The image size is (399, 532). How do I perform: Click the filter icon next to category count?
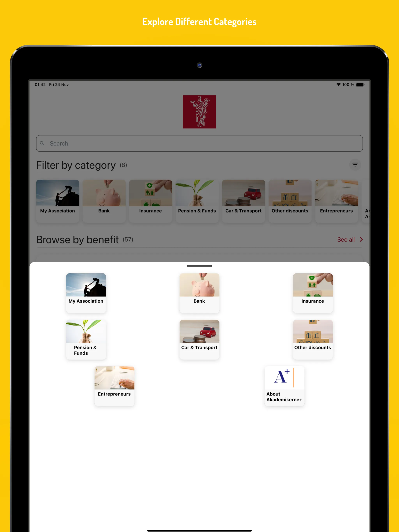355,165
